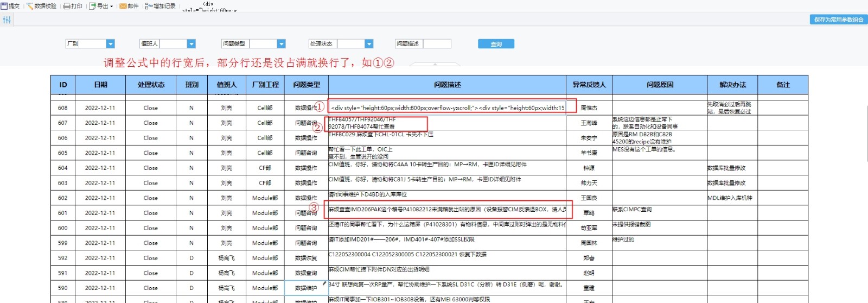Click the 提交 (Submit) save icon

(x=4, y=6)
